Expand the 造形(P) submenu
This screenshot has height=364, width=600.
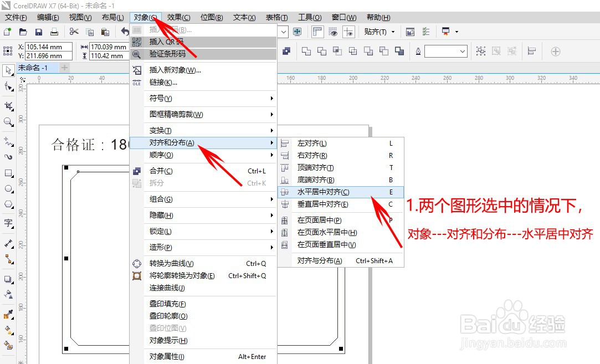(210, 247)
